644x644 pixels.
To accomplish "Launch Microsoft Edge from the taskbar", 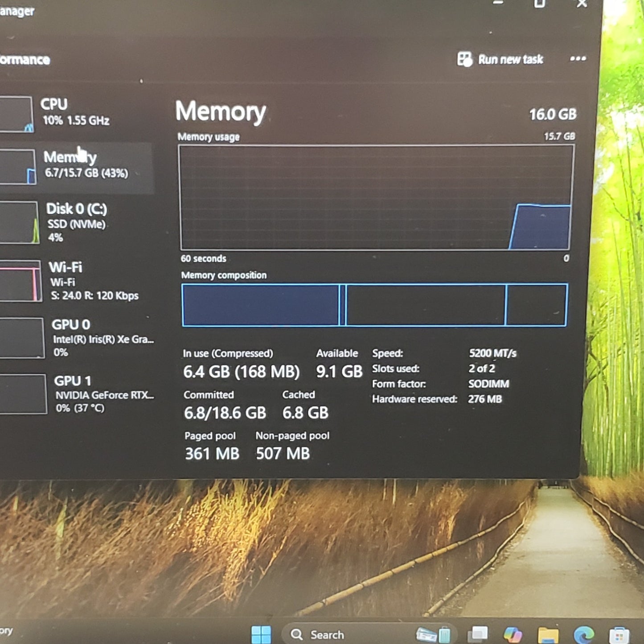I will click(x=583, y=634).
